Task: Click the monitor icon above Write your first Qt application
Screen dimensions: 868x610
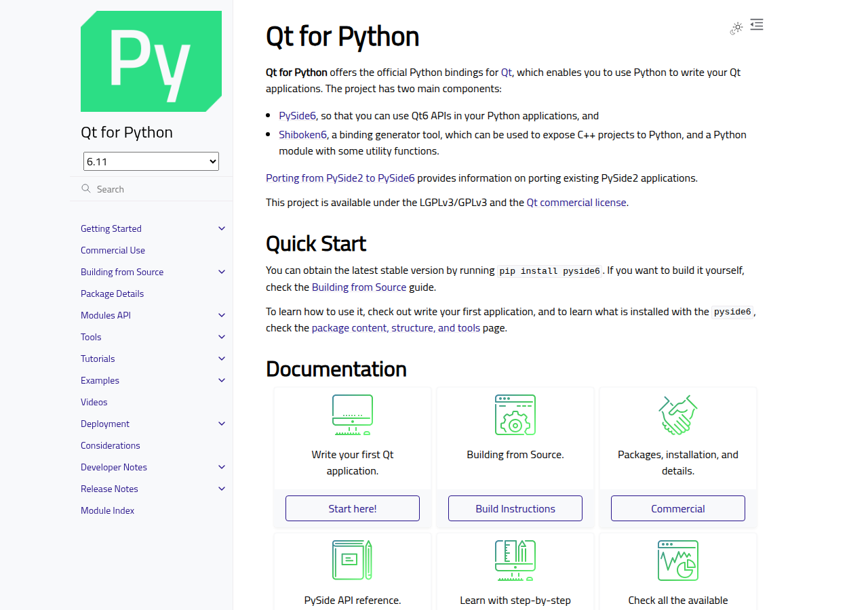Action: pyautogui.click(x=353, y=415)
